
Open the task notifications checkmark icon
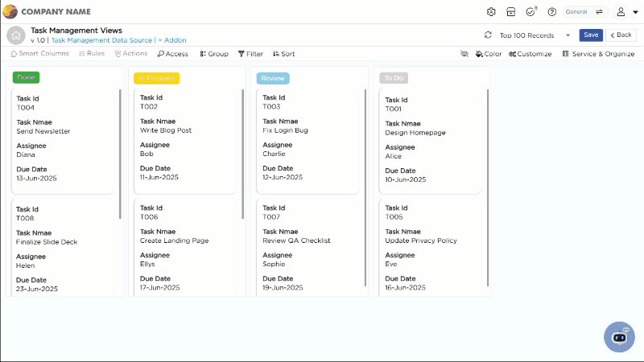pyautogui.click(x=530, y=12)
